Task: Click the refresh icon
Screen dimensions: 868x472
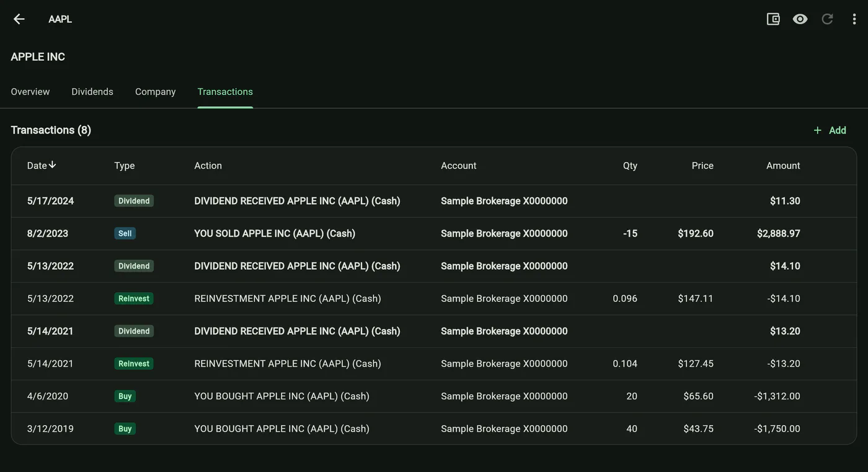Action: point(827,19)
